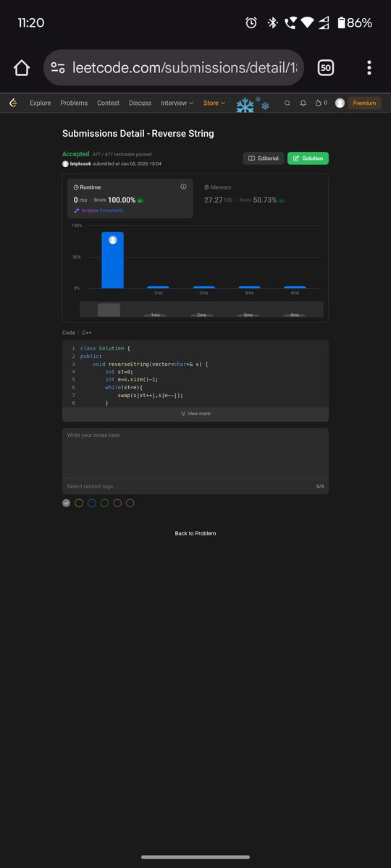Click the Submissions Detail - Reverse String heading
Image resolution: width=391 pixels, height=868 pixels.
click(x=138, y=134)
